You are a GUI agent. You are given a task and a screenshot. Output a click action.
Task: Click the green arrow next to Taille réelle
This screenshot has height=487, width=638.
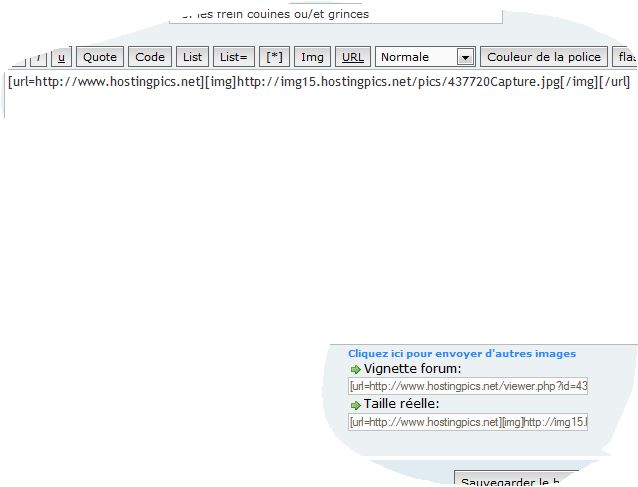click(x=356, y=405)
